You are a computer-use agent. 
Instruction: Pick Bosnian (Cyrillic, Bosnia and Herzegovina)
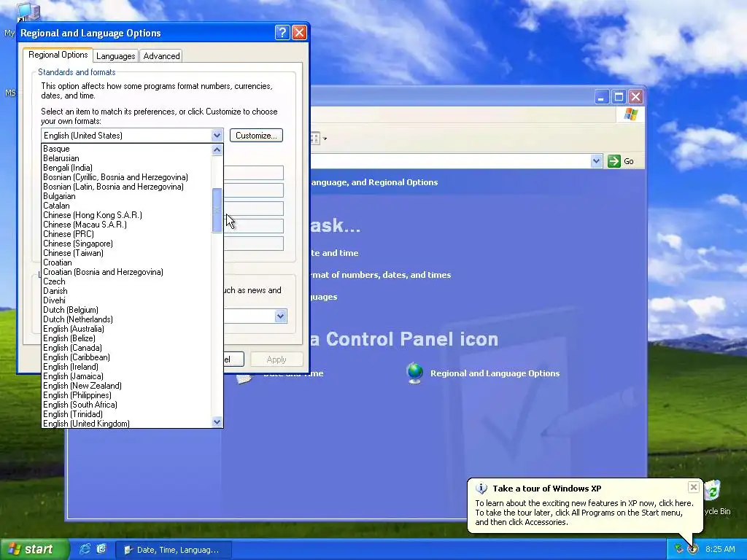click(x=126, y=177)
